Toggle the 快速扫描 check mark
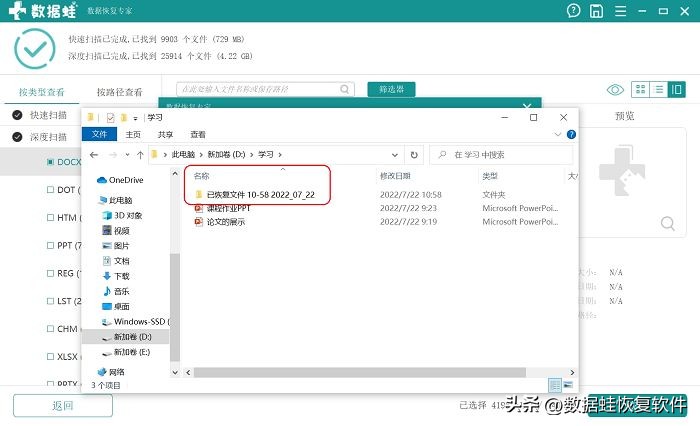Viewport: 700px width, 426px height. pos(17,115)
